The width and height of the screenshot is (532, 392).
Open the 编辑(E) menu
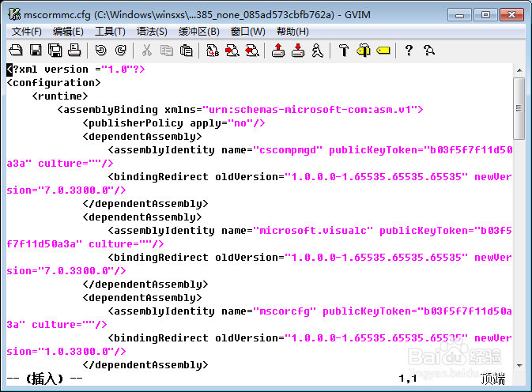click(x=68, y=32)
